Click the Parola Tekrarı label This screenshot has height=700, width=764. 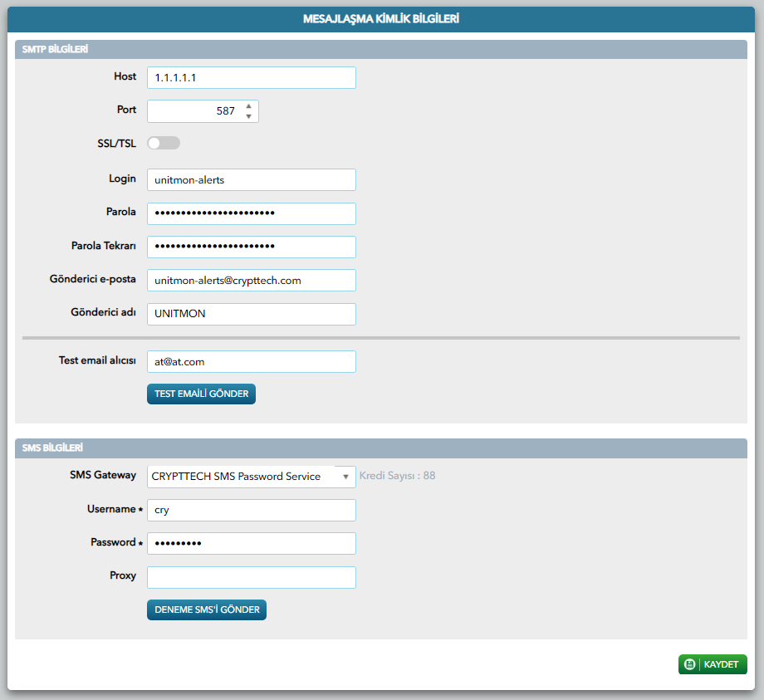[x=103, y=246]
